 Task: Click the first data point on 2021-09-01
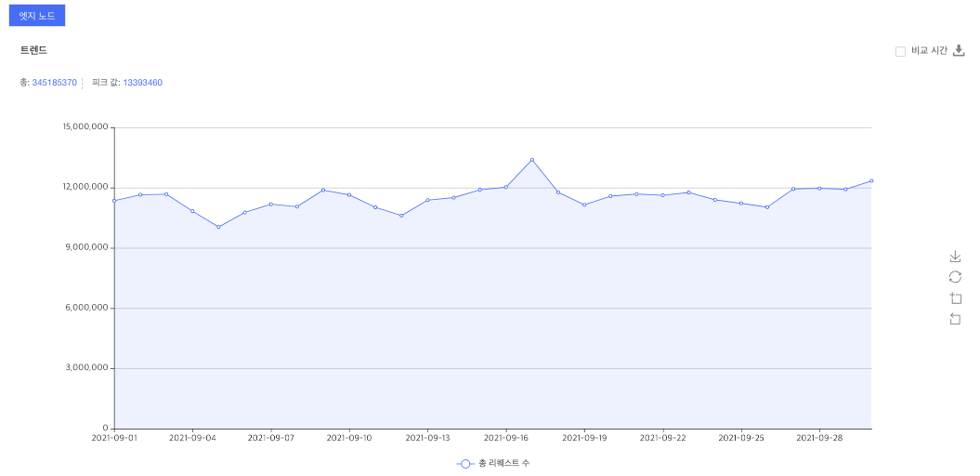point(114,201)
